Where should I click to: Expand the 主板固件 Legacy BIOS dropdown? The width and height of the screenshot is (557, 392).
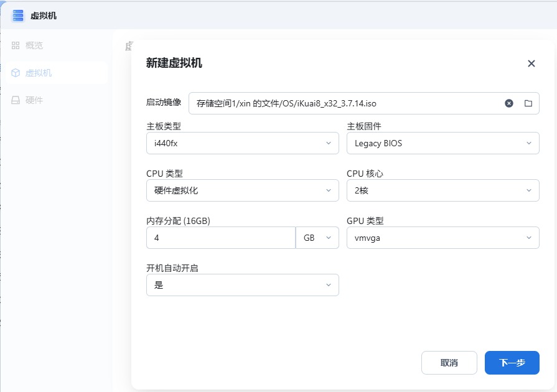click(x=442, y=143)
